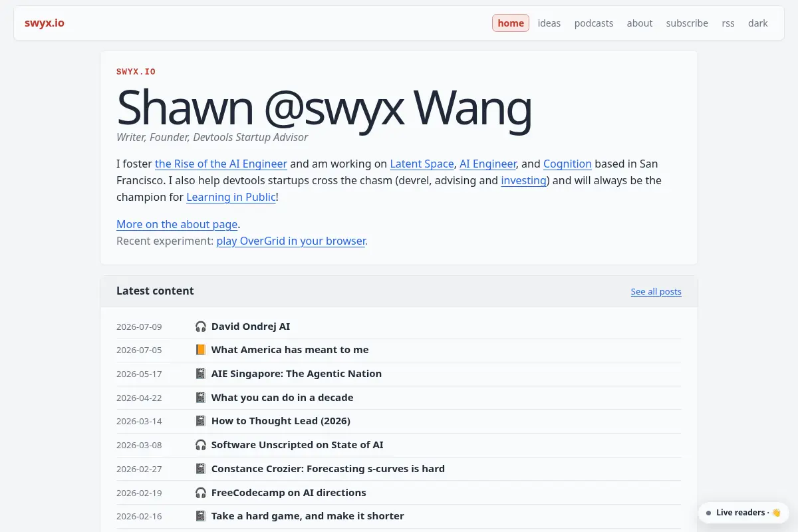The image size is (798, 532).
Task: Click the date 2026-02-16
Action: pyautogui.click(x=139, y=516)
